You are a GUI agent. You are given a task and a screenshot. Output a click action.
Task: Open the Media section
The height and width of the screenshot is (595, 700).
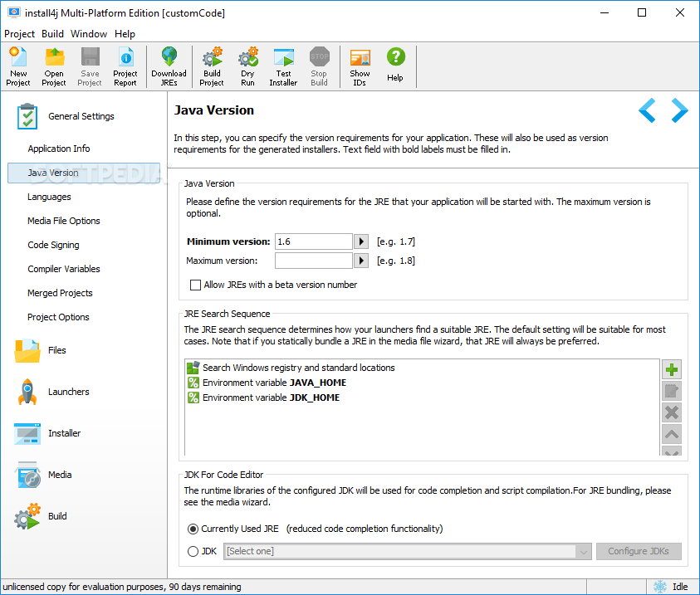(43, 475)
